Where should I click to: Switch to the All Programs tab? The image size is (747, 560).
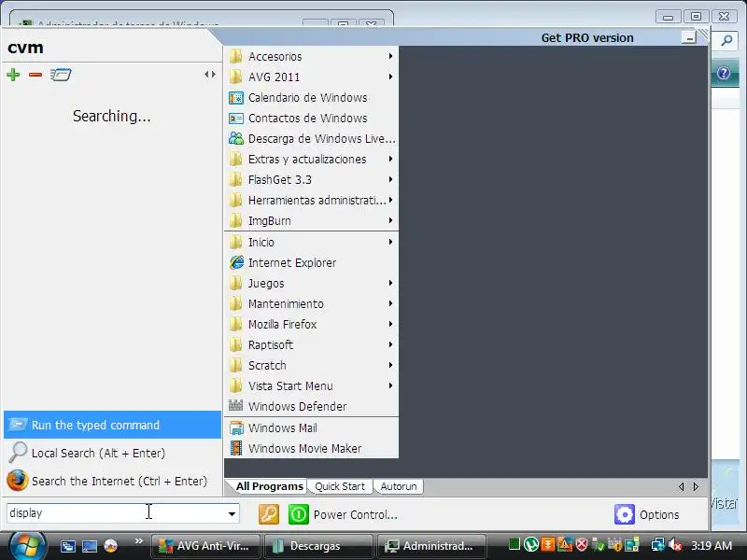pos(269,486)
